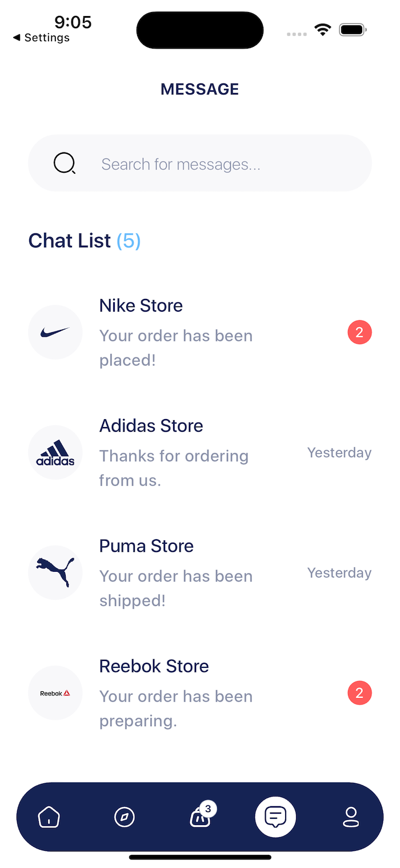The height and width of the screenshot is (868, 400).
Task: Open the shopping cart icon showing 3 items
Action: click(x=200, y=817)
